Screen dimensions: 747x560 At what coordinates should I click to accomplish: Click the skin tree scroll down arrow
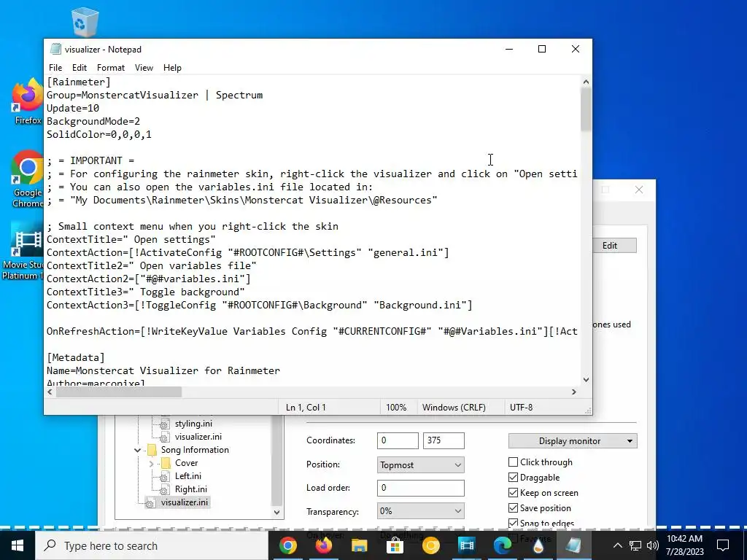click(x=276, y=513)
